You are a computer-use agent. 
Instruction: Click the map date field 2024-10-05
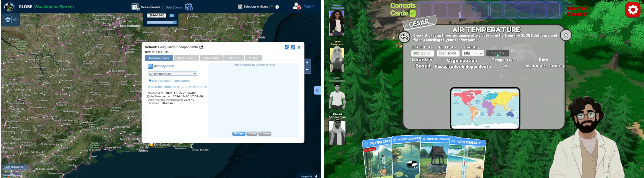point(157,16)
